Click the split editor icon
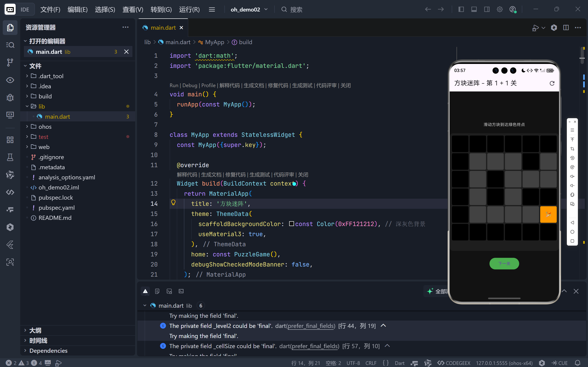588x367 pixels. click(x=566, y=28)
